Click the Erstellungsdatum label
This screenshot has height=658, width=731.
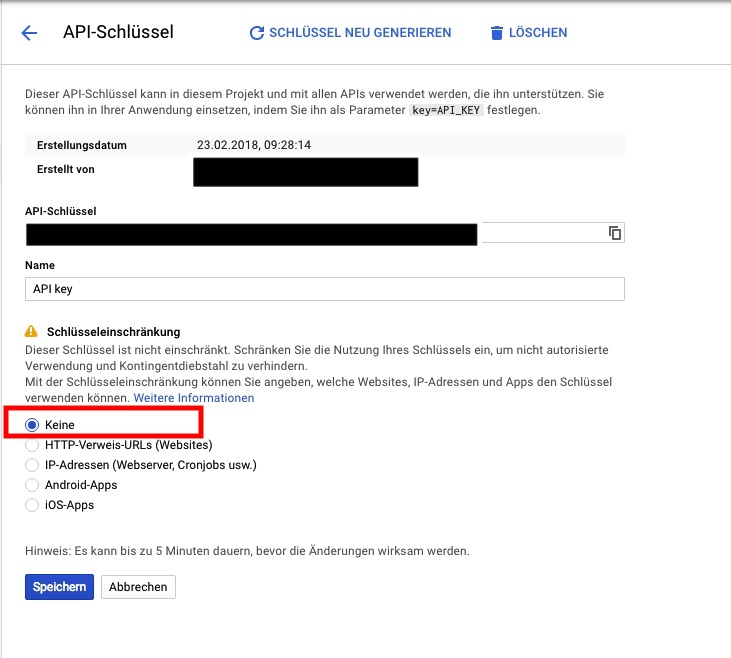82,145
